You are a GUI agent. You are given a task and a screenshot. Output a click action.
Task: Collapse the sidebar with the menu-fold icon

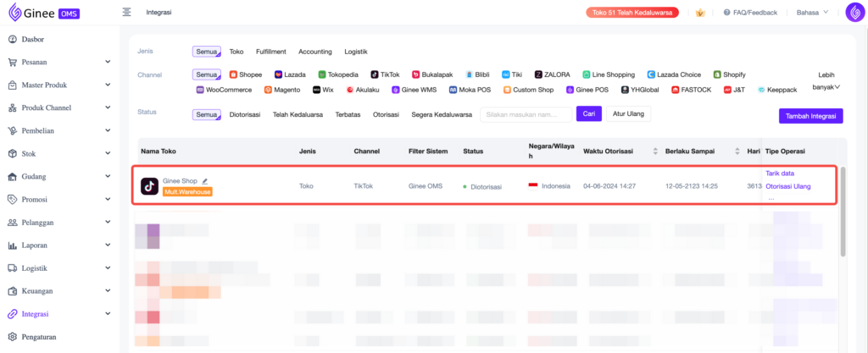127,12
